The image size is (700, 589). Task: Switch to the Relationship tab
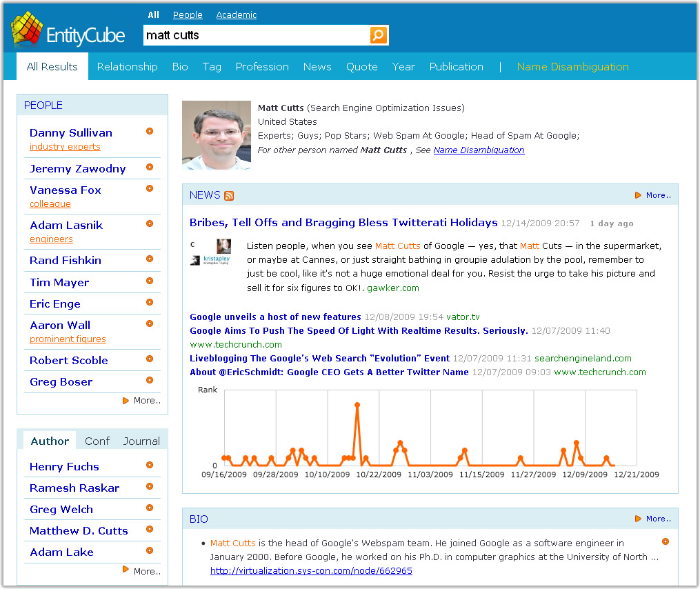(x=127, y=67)
